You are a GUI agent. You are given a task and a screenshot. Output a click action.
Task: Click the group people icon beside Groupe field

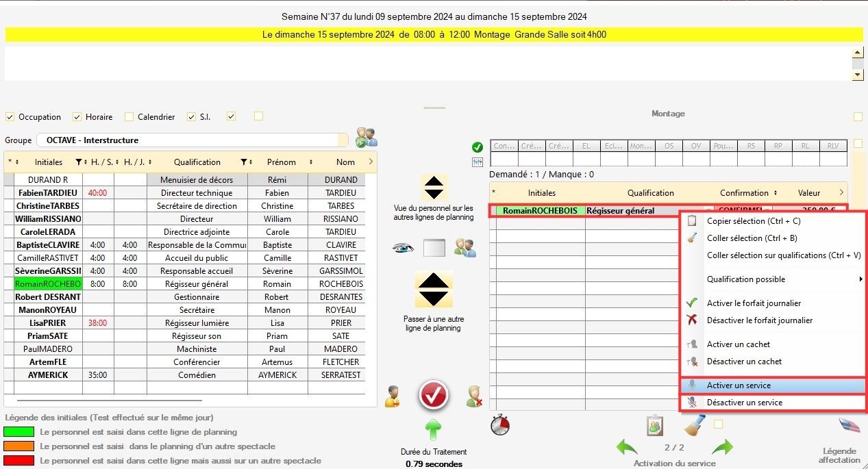(x=367, y=138)
